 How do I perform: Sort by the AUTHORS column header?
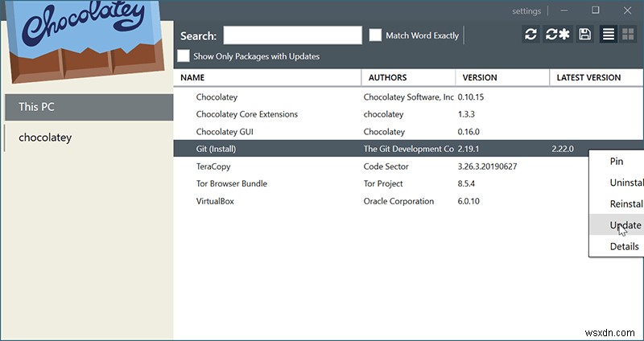pos(408,77)
